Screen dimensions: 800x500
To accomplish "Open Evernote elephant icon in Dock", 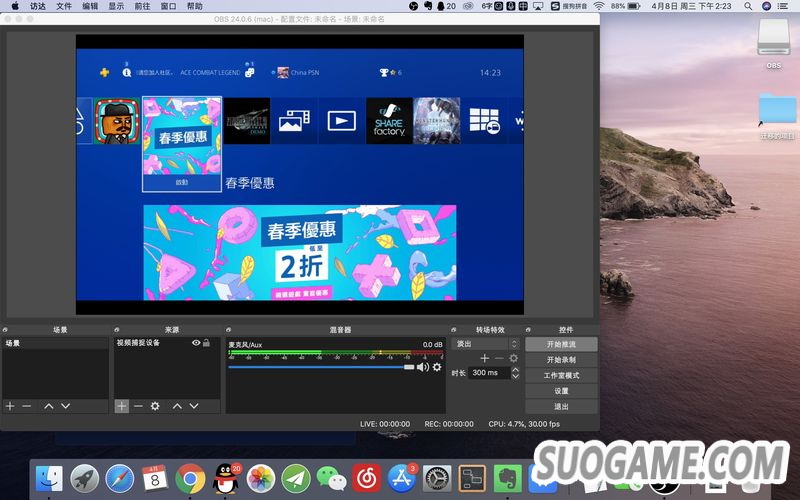I will (507, 479).
